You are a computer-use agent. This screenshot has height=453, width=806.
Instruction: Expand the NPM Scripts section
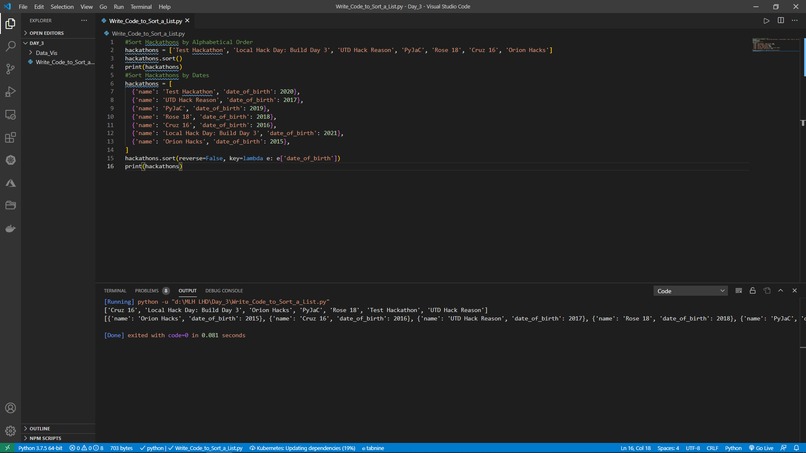click(x=58, y=438)
